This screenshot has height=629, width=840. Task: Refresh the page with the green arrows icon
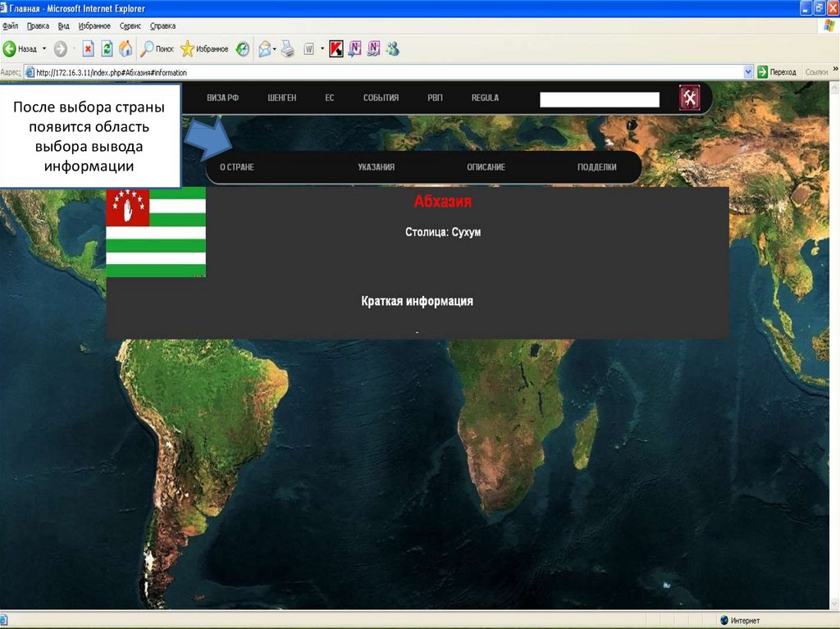[x=107, y=49]
